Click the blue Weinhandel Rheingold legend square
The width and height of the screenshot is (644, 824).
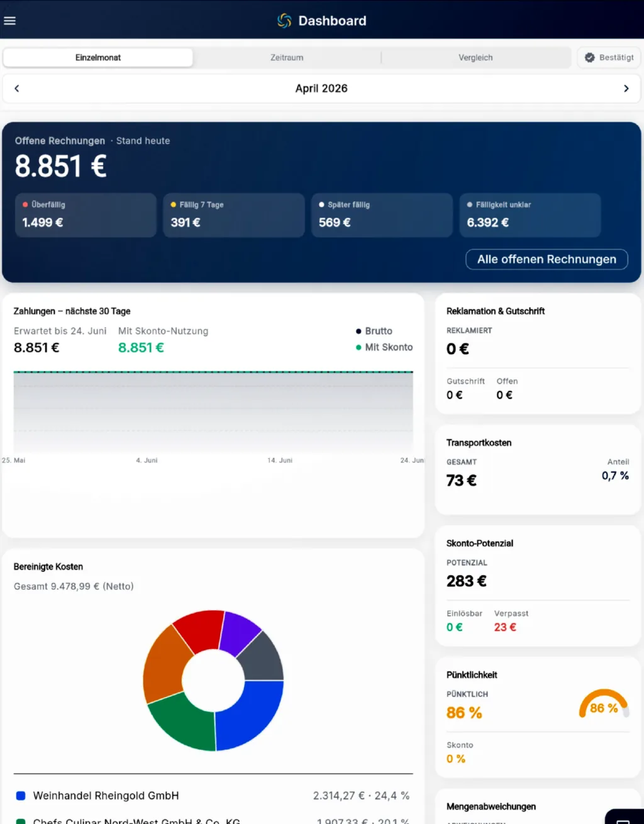click(21, 796)
